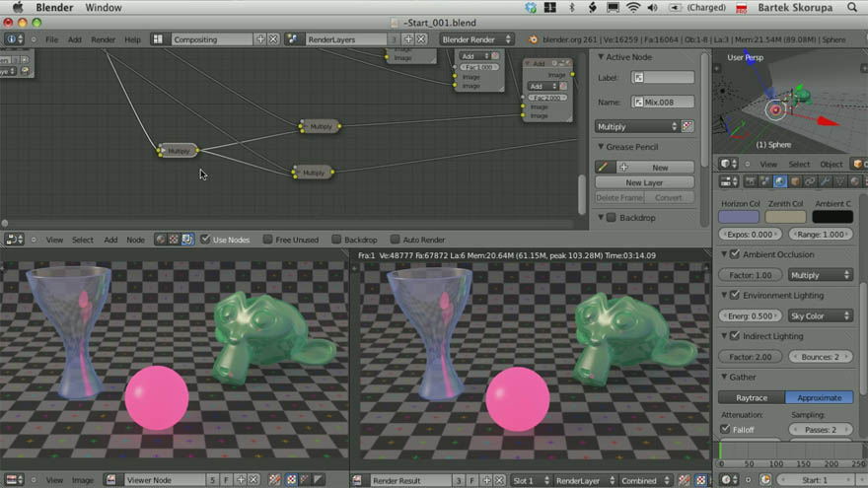Add a new screen layout next to Compositing
Image resolution: width=868 pixels, height=488 pixels.
(x=260, y=39)
